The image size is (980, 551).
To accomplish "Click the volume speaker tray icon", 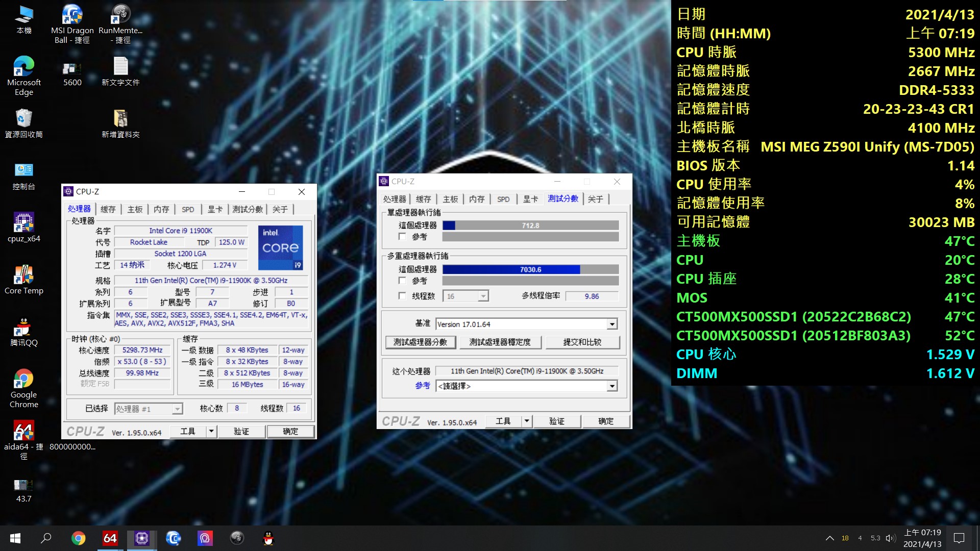I will (891, 538).
